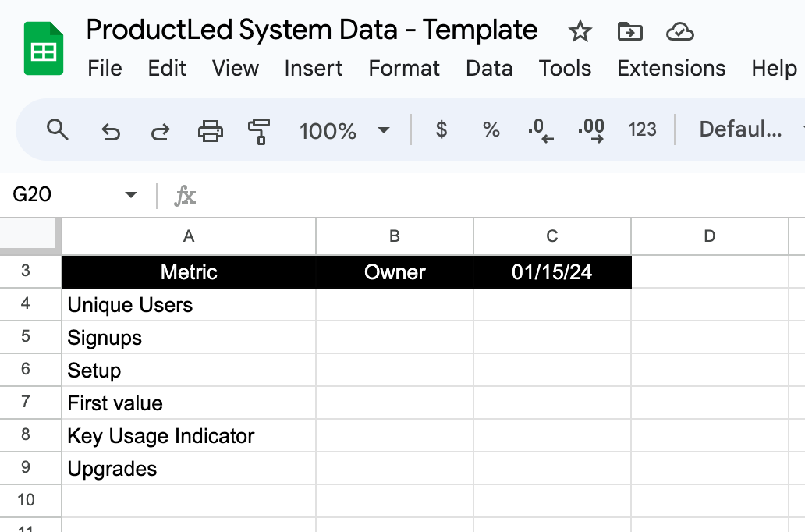This screenshot has width=805, height=532.
Task: Star the ProductLed System Data spreadsheet
Action: click(x=580, y=32)
